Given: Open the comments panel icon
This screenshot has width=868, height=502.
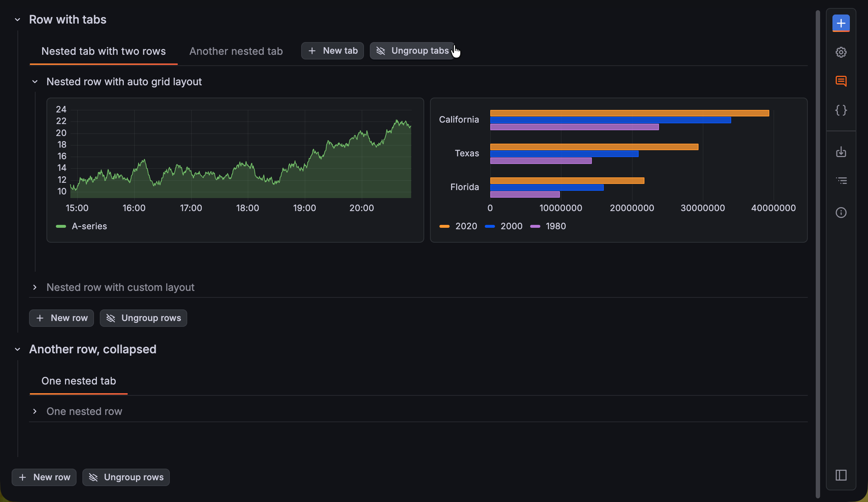Looking at the screenshot, I should (841, 81).
